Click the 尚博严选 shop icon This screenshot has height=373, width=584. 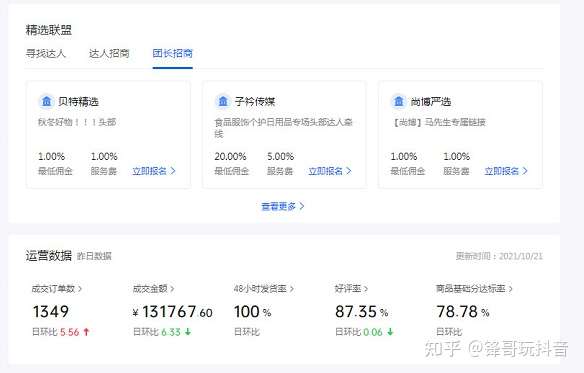399,101
